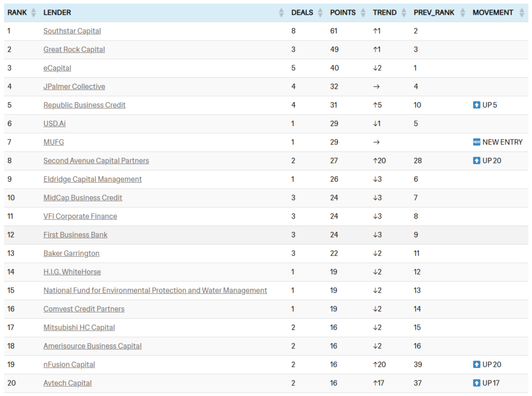This screenshot has width=532, height=396.
Task: Click the sort arrows beside RANK header
Action: (x=34, y=13)
